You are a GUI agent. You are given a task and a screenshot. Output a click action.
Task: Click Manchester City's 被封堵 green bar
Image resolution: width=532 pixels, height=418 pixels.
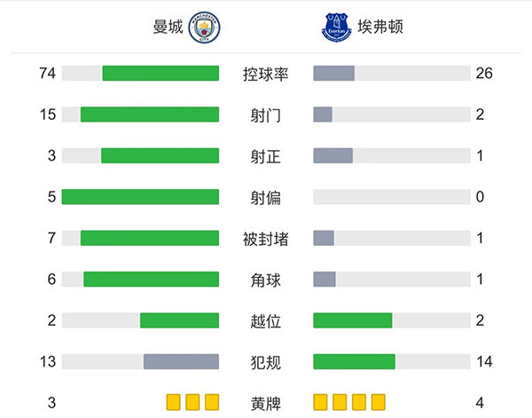[150, 238]
